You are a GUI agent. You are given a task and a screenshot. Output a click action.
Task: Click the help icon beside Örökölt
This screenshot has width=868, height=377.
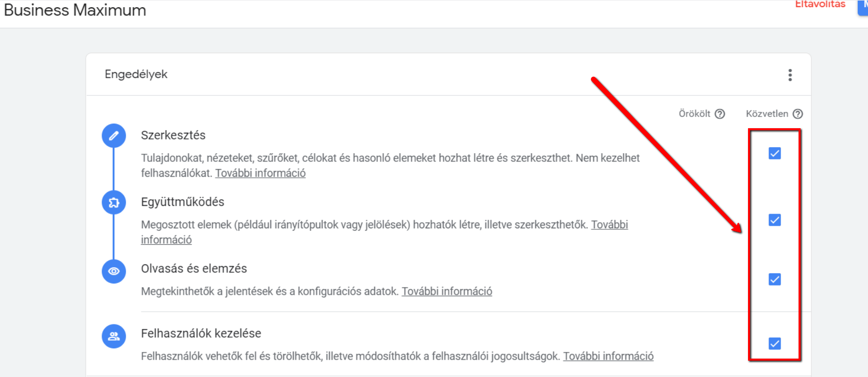720,114
